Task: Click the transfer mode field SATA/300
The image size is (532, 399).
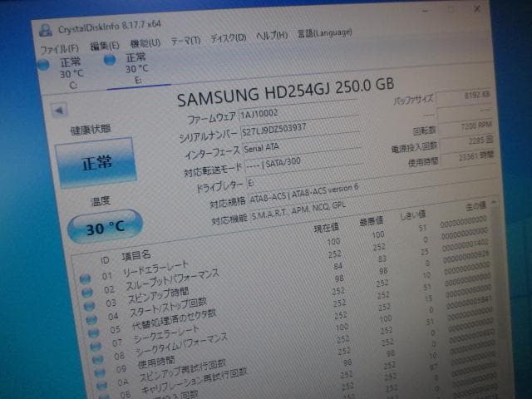Action: (303, 160)
